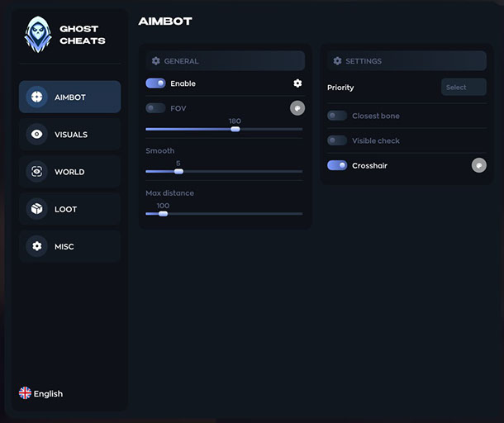Click the gear icon beside Misc
504x423 pixels.
point(36,246)
